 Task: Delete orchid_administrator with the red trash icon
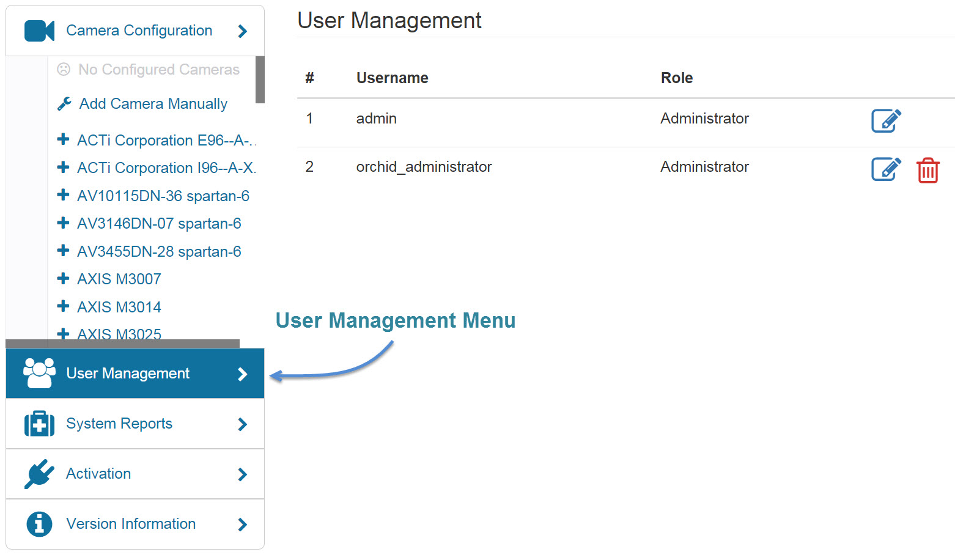point(927,170)
